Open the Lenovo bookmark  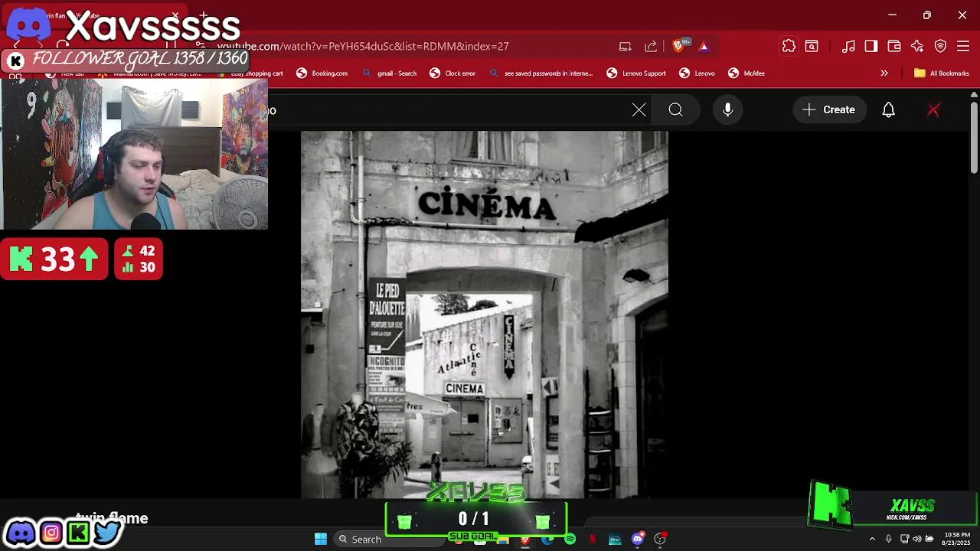click(697, 73)
